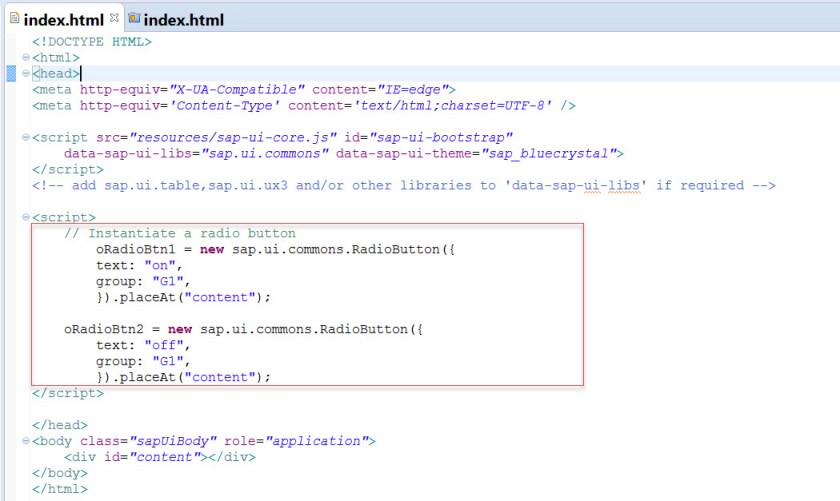
Task: Place cursor on <!DOCTYPE HTML> line
Action: [x=92, y=42]
